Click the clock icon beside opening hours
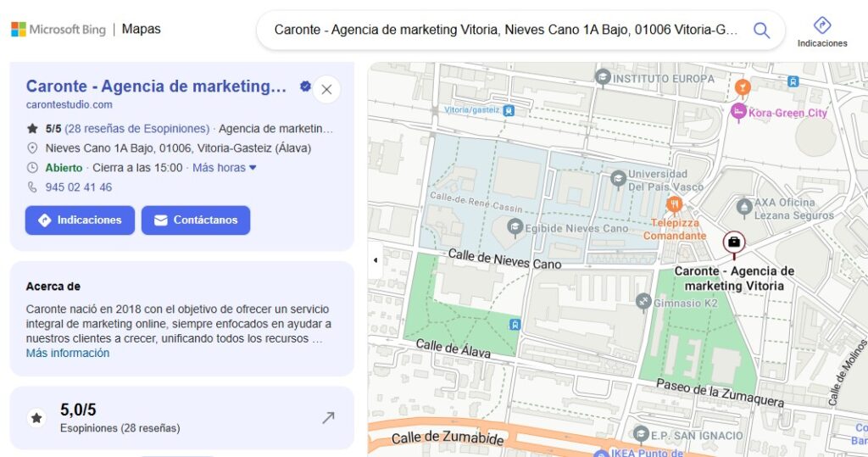Image resolution: width=868 pixels, height=457 pixels. coord(33,167)
